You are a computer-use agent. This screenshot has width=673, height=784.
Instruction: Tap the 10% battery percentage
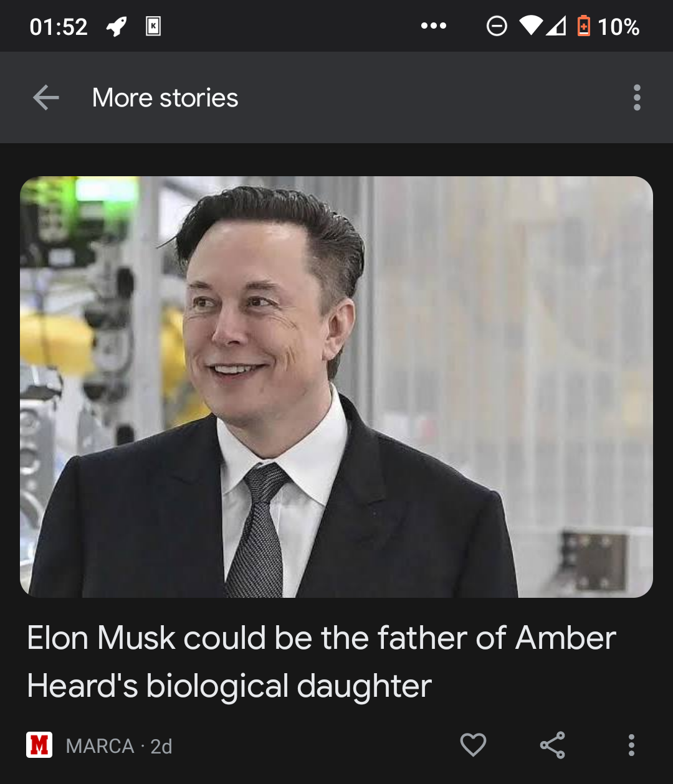(618, 27)
